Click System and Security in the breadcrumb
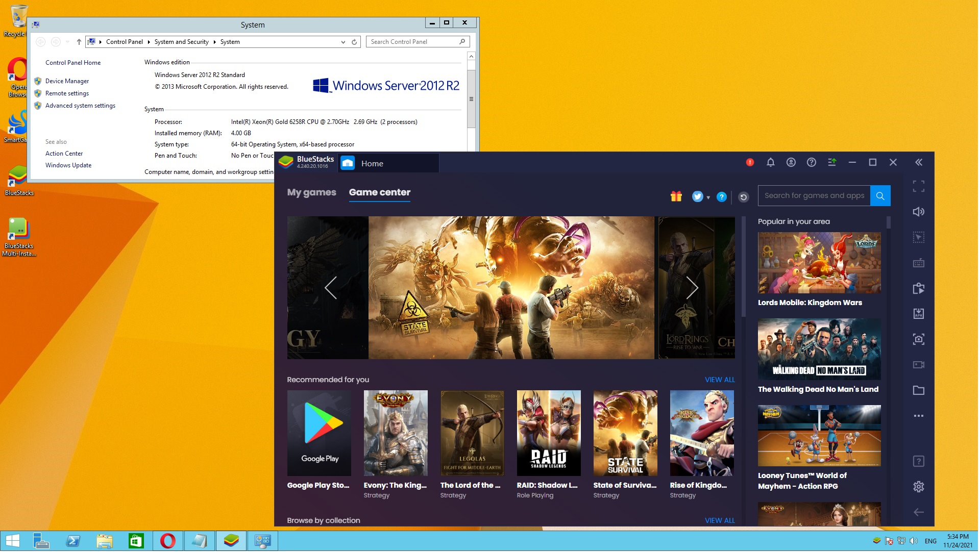The height and width of the screenshot is (552, 980). point(182,42)
